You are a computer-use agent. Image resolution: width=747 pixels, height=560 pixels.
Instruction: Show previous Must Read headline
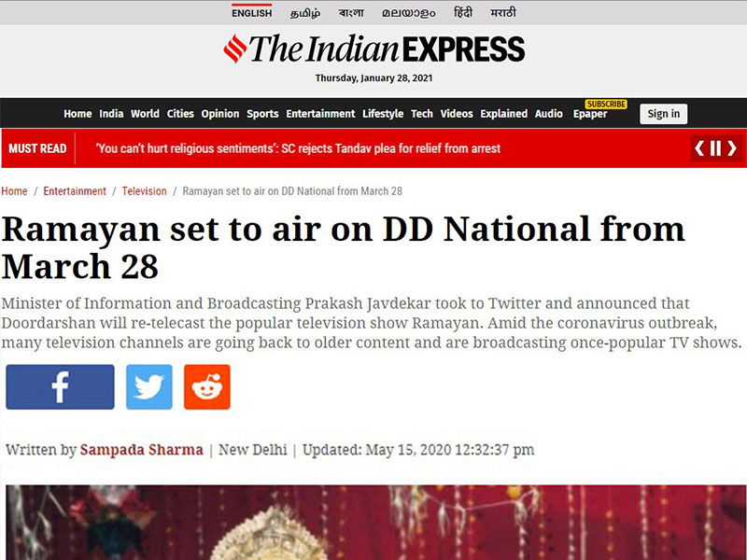pos(699,148)
